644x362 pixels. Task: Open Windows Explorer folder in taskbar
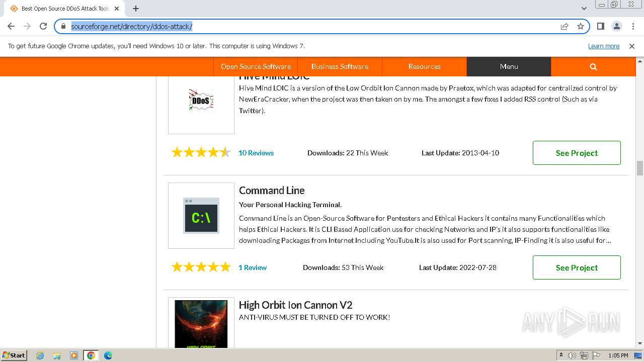57,355
